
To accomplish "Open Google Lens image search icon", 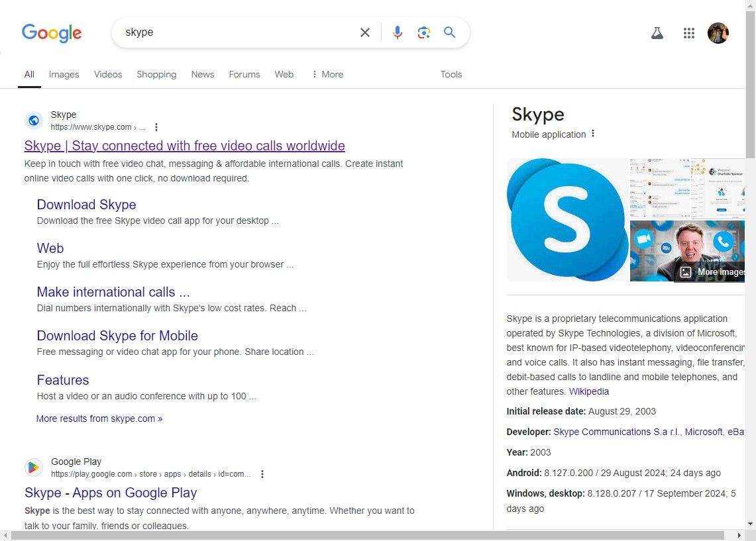I will tap(424, 32).
